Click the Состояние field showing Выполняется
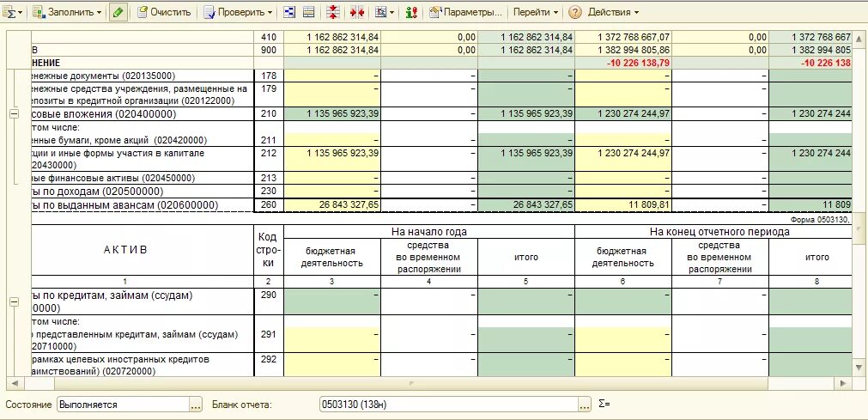Viewport: 868px width, 420px height. (x=124, y=405)
